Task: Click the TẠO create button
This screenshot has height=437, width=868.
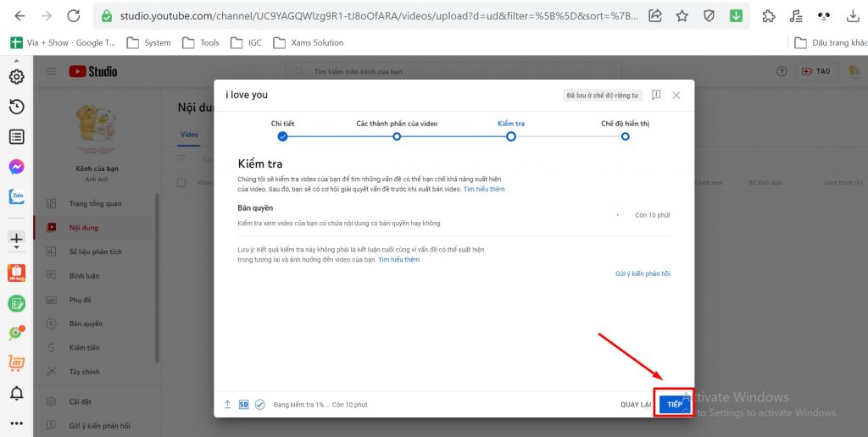Action: (x=816, y=71)
